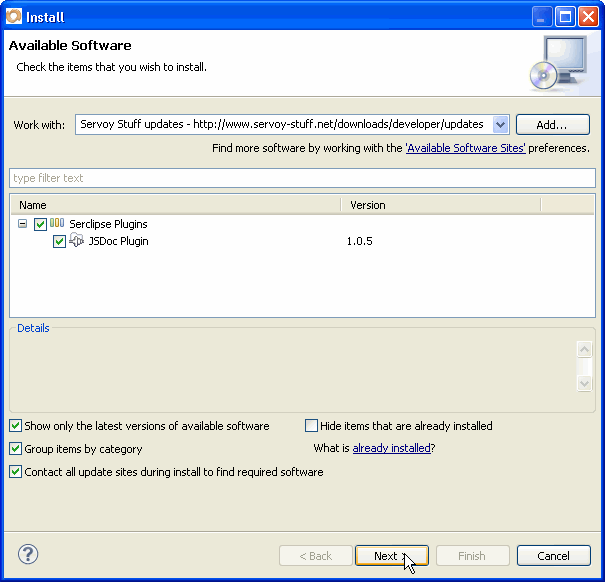
Task: Click the Next button
Action: coord(392,556)
